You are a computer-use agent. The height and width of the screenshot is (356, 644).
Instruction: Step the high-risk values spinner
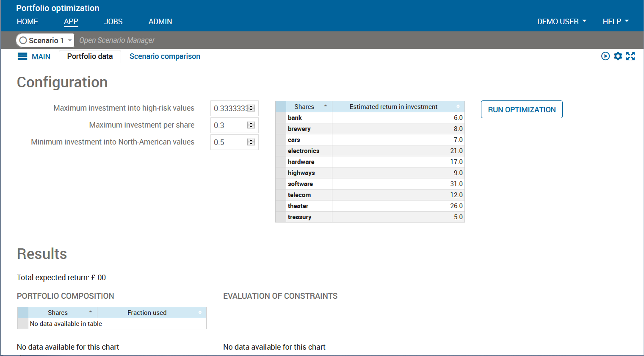point(251,108)
